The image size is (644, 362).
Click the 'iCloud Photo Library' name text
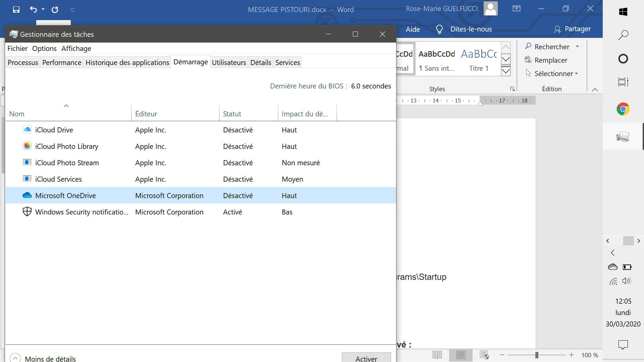[67, 146]
